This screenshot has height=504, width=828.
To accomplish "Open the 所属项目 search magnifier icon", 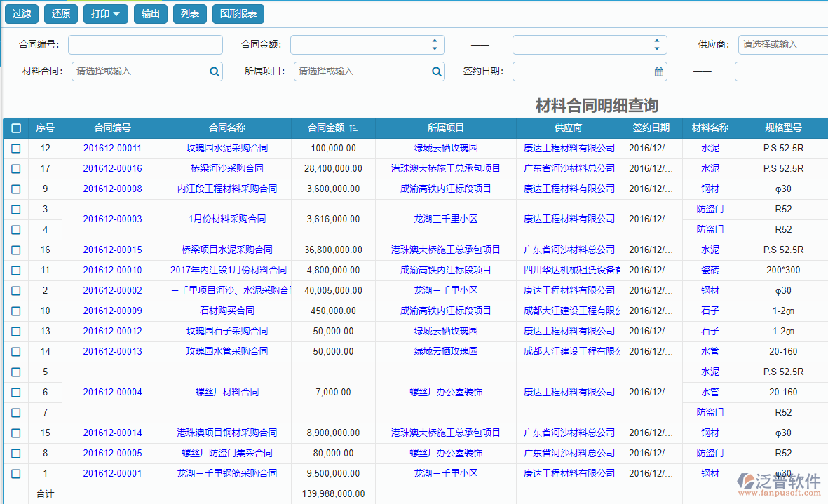I will 436,71.
